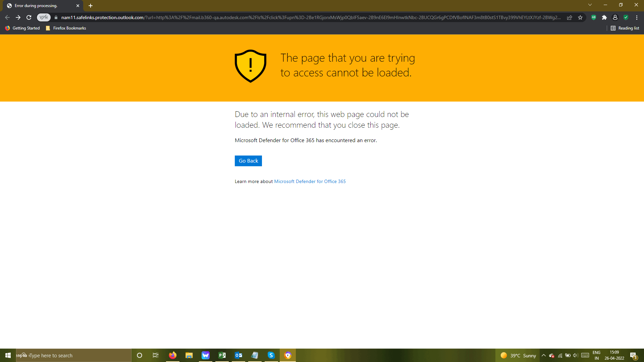Toggle the VPN badge in address bar
Image resolution: width=644 pixels, height=362 pixels.
pyautogui.click(x=44, y=17)
